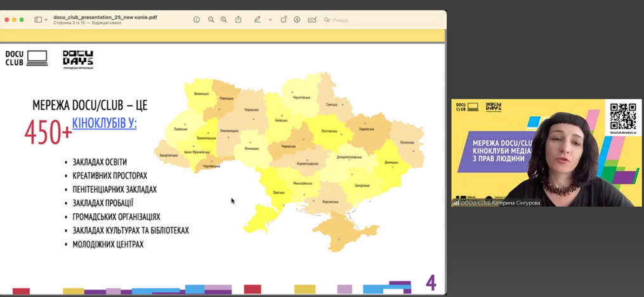Click the Чернігівська region label on map
This screenshot has width=644, height=297.
pos(301,97)
